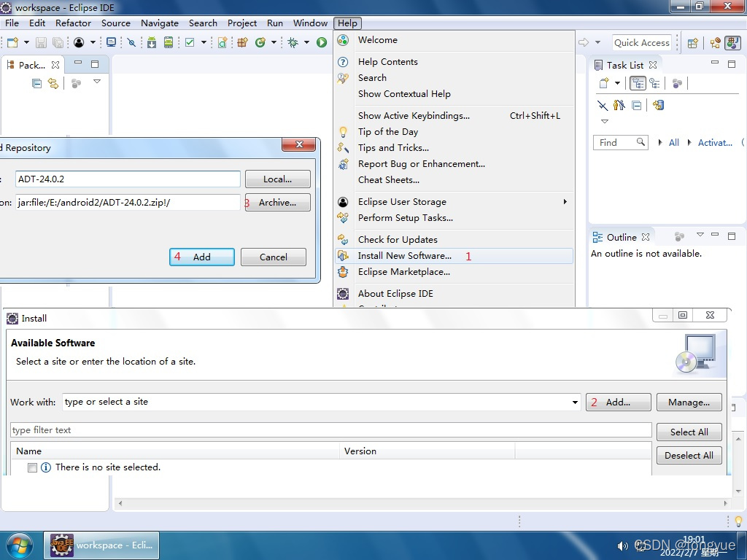747x560 pixels.
Task: Click the Save All toolbar icon
Action: coord(58,42)
